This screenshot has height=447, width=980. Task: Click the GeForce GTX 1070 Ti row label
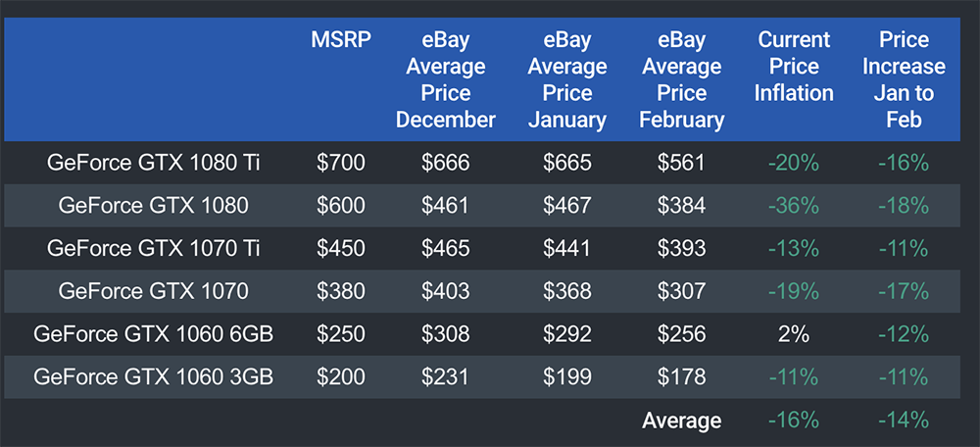152,248
